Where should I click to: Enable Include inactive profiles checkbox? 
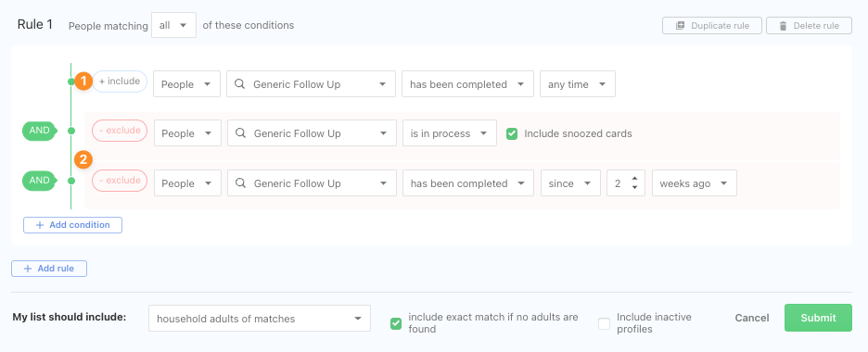(604, 323)
